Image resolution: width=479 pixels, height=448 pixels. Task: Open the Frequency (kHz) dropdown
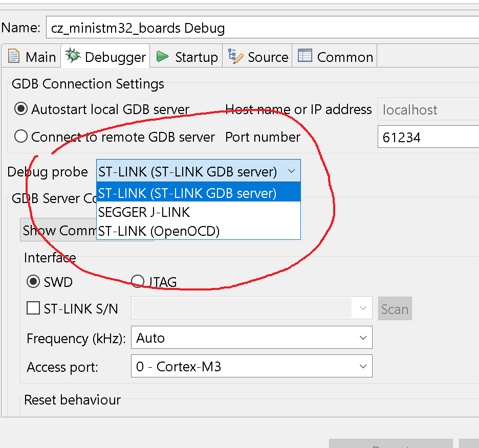pyautogui.click(x=252, y=338)
